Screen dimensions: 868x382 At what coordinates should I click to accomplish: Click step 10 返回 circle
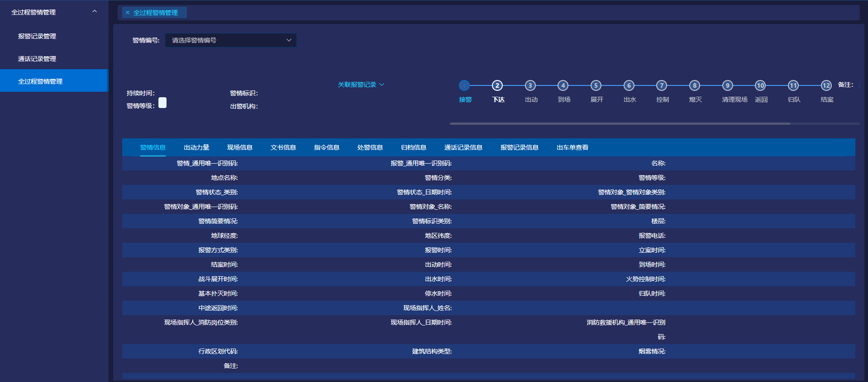pos(760,85)
